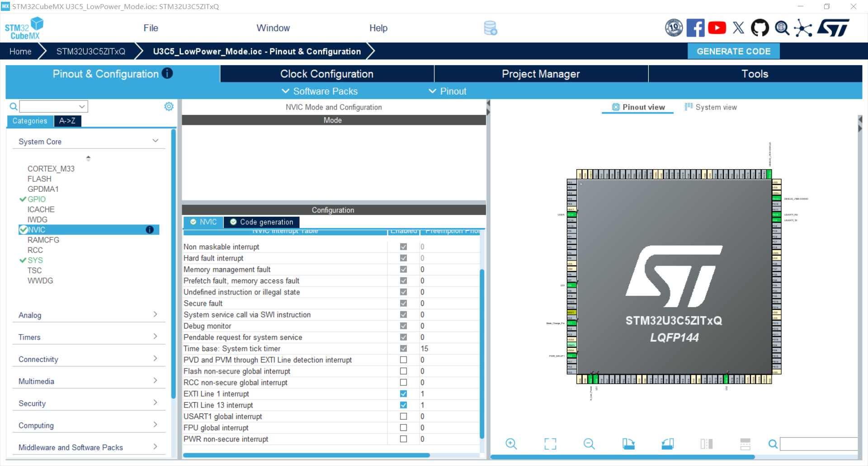868x466 pixels.
Task: Fit the chip view to the window
Action: (x=550, y=444)
